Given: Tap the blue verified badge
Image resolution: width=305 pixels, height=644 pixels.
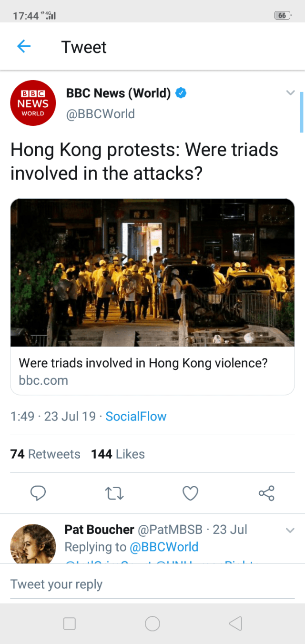Looking at the screenshot, I should 181,93.
